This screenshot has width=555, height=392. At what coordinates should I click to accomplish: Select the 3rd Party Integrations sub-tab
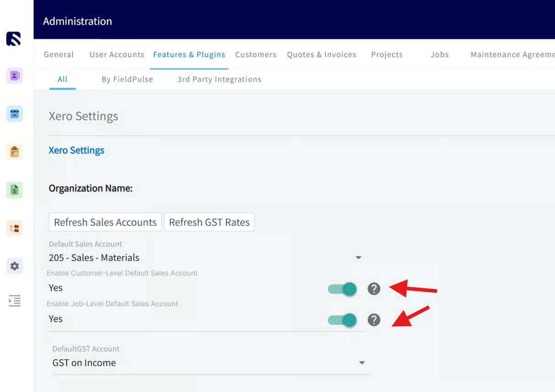[x=219, y=79]
